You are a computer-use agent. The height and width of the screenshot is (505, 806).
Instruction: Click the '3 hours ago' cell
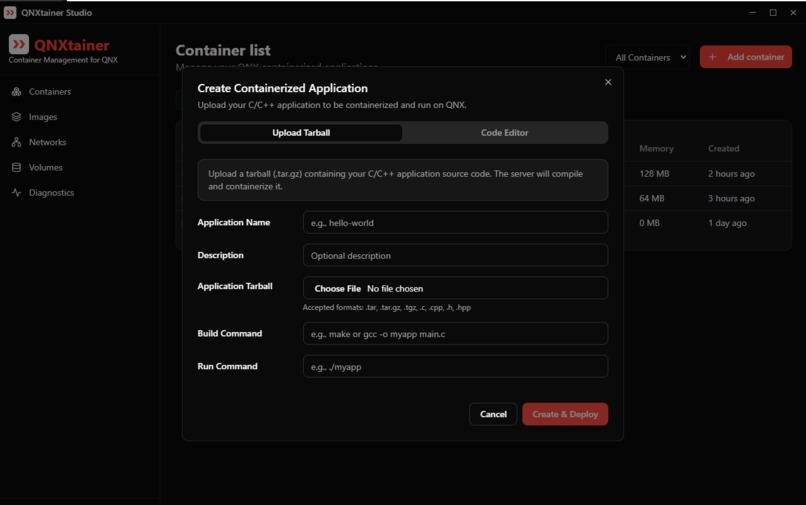coord(731,199)
